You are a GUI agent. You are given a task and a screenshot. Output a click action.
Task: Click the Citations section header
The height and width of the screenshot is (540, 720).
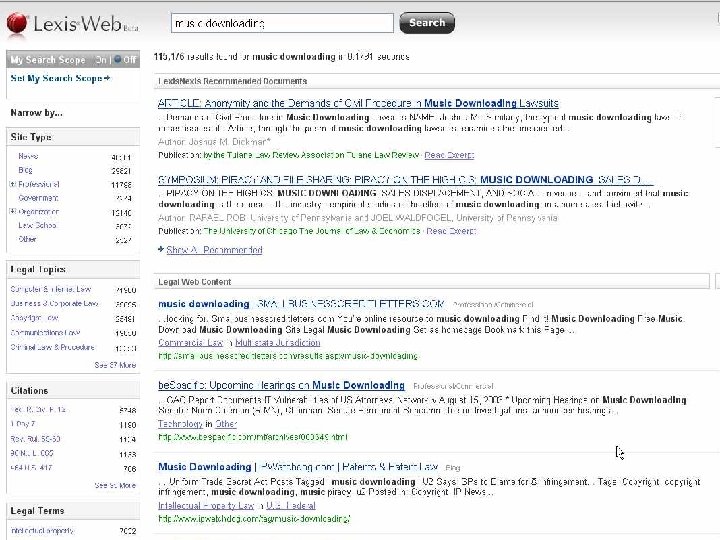73,391
